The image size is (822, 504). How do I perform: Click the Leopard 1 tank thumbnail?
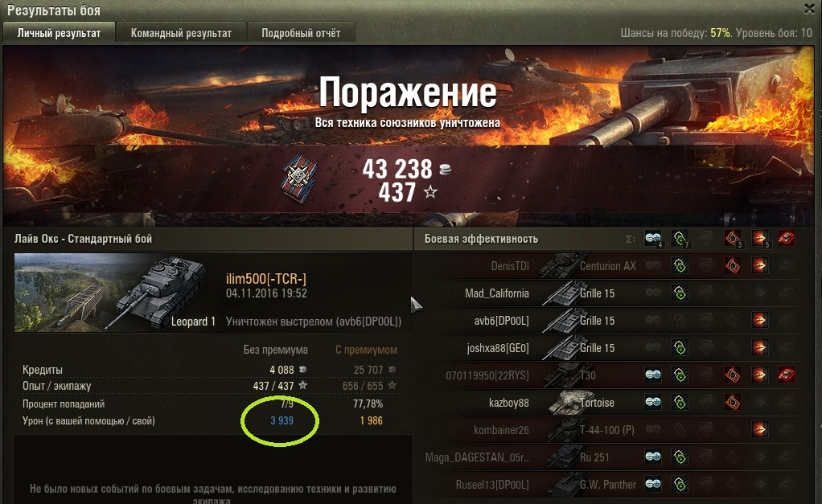click(x=116, y=293)
